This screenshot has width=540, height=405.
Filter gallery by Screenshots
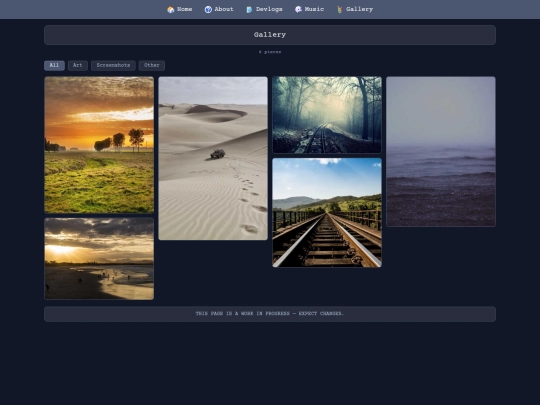113,65
